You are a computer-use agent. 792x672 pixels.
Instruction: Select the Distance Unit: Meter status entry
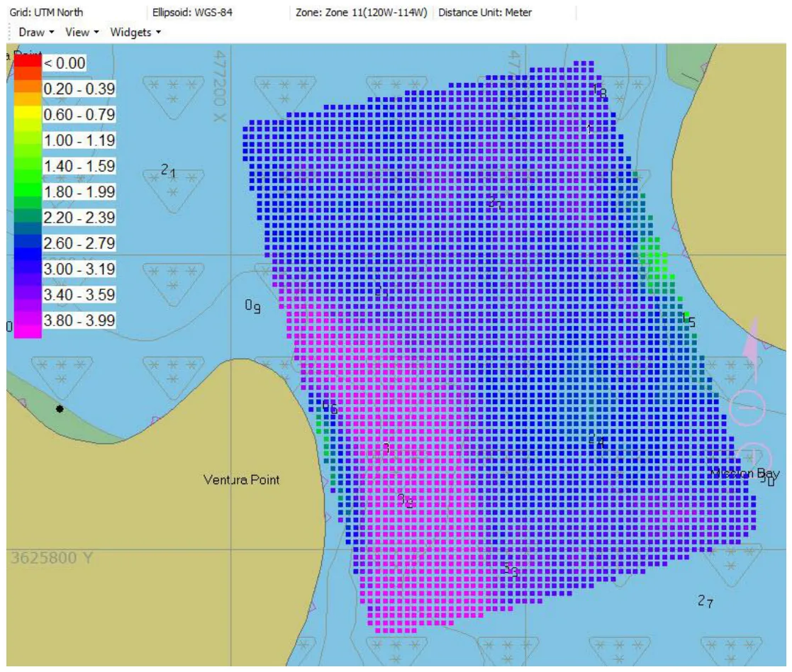[485, 13]
